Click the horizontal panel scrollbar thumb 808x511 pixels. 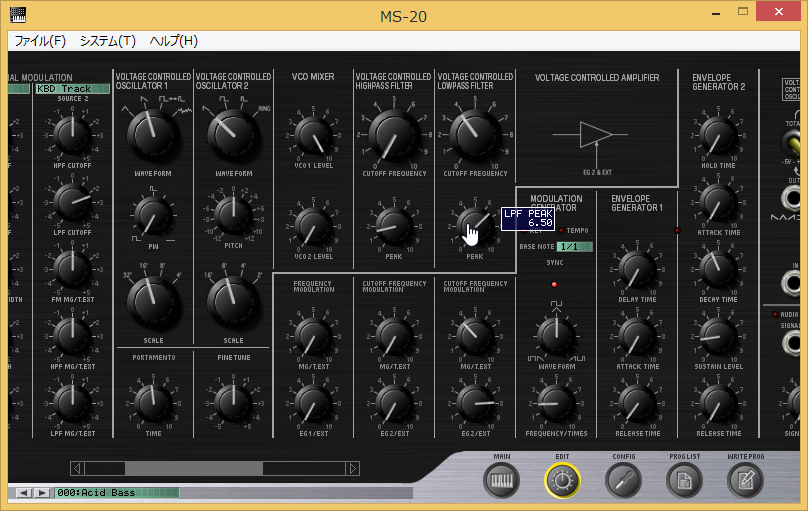point(194,468)
